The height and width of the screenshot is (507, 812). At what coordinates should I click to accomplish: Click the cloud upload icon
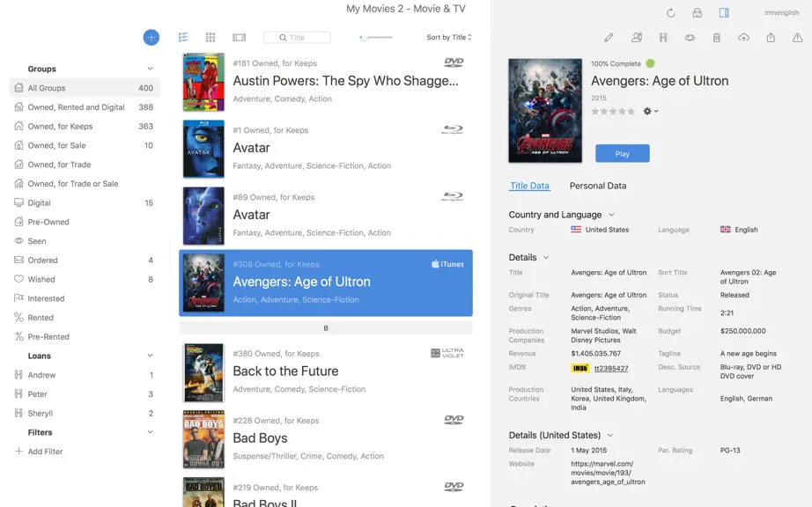(x=743, y=37)
